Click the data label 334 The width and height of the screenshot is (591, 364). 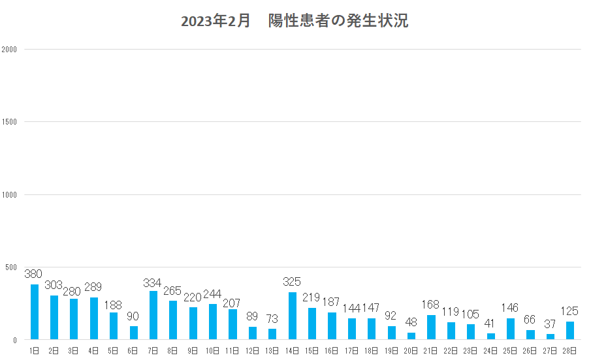(x=152, y=282)
